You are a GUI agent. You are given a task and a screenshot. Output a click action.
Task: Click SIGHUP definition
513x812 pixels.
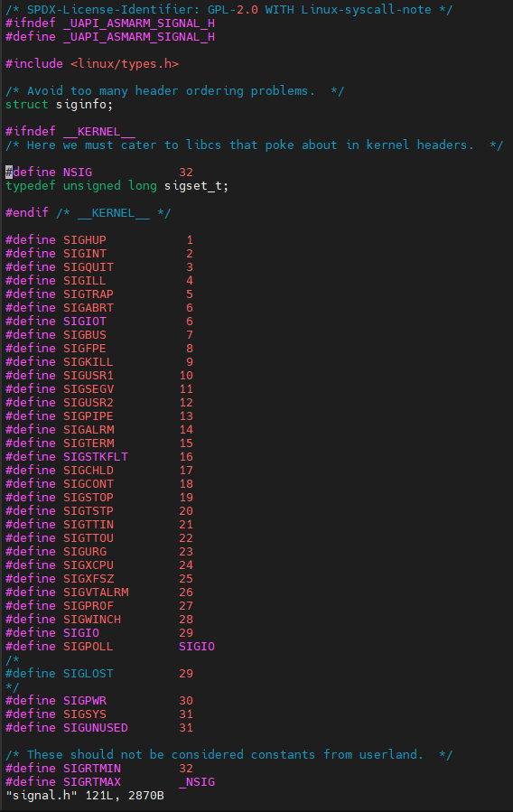pos(99,239)
